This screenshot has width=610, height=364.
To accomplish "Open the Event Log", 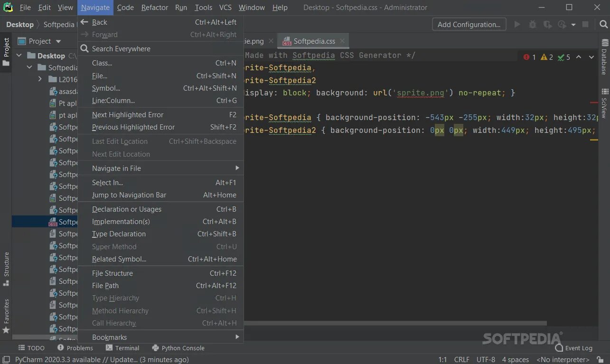I will 574,348.
